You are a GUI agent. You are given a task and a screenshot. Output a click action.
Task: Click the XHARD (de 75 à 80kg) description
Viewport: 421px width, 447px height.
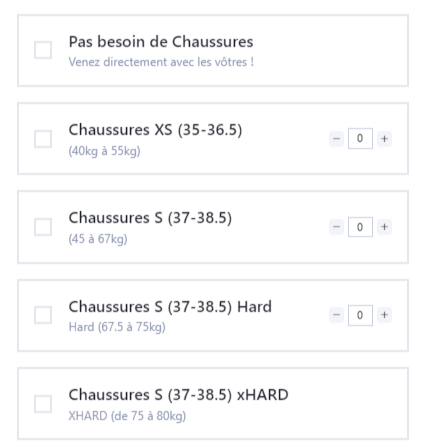click(127, 416)
